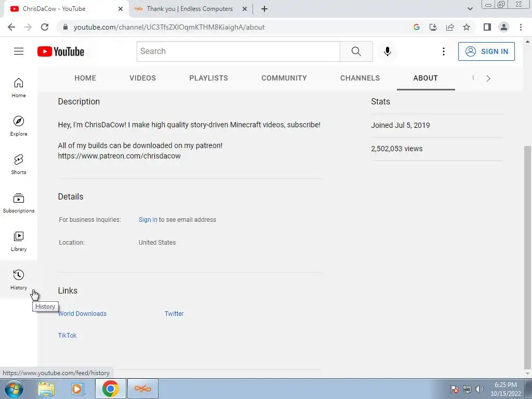Close the ChrisDaCow YouTube tab
Screen dimensions: 532x399
click(121, 9)
